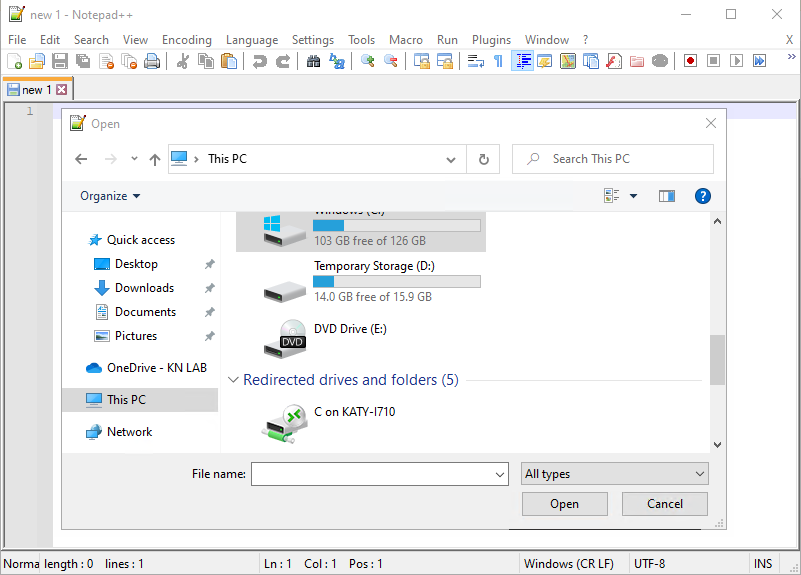This screenshot has width=801, height=575.
Task: Toggle Show all characters pilcrow icon
Action: pos(499,61)
